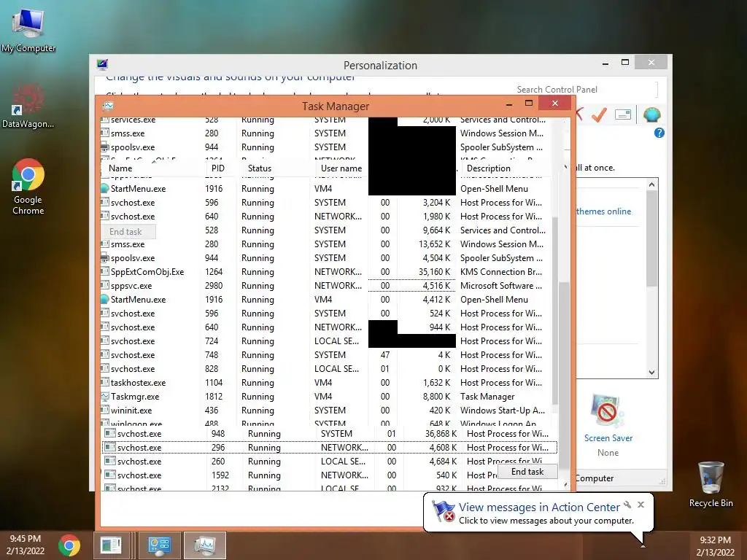Open the Recycle Bin desktop icon
The width and height of the screenshot is (747, 560).
(711, 484)
